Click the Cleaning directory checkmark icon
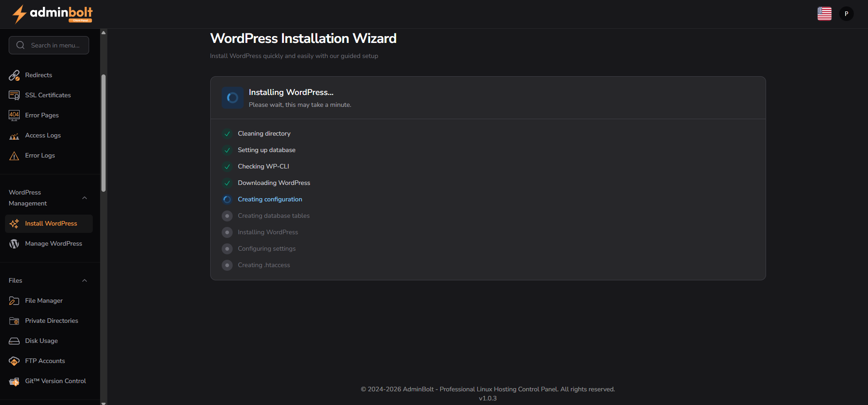The height and width of the screenshot is (405, 868). coord(227,134)
